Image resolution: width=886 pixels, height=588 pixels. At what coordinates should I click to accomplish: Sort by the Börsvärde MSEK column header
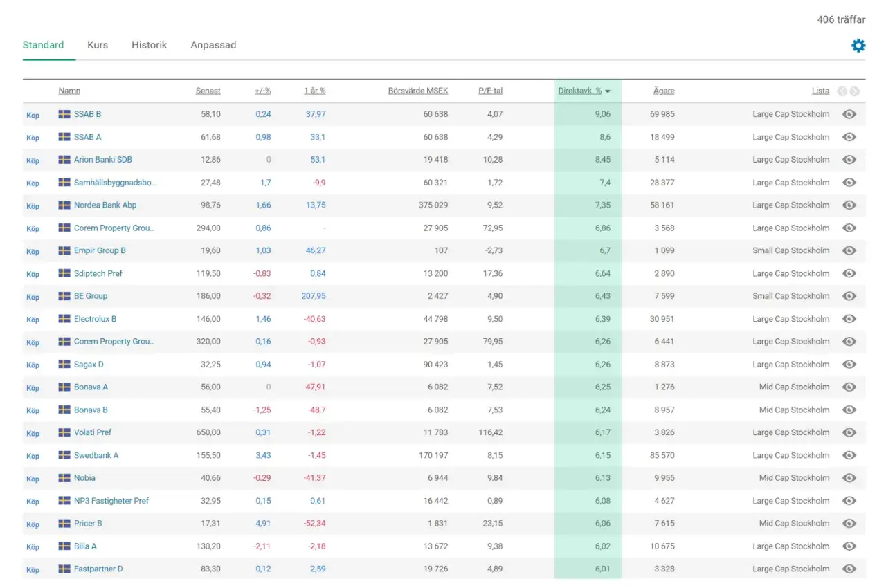tap(418, 91)
